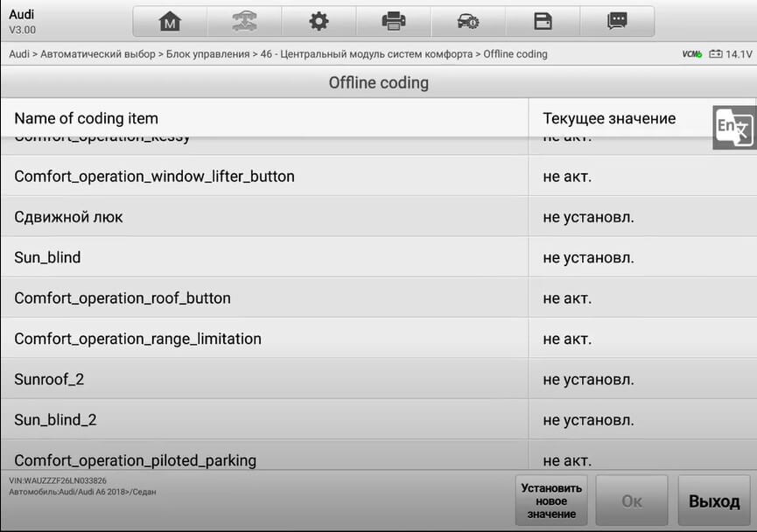The width and height of the screenshot is (757, 532).
Task: Toggle the En translation icon
Action: (x=734, y=128)
